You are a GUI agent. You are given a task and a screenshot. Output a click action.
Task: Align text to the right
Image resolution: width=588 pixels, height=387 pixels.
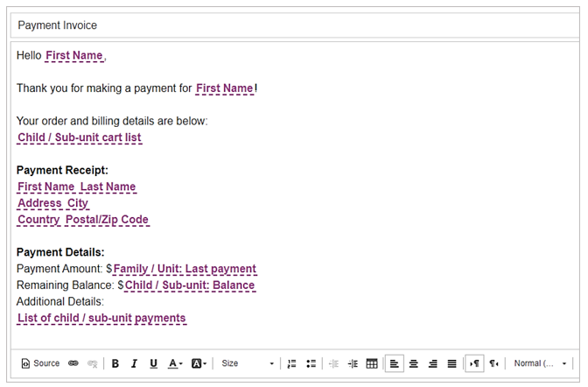click(433, 363)
